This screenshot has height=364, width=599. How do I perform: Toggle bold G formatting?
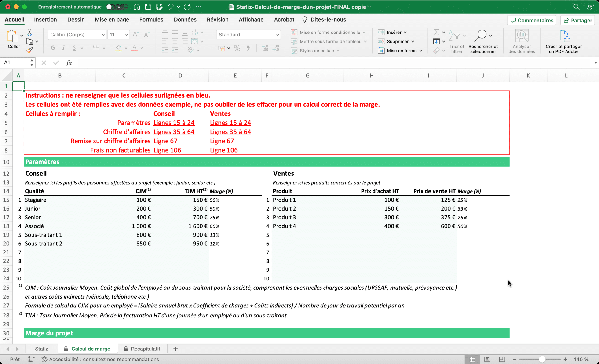tap(53, 48)
